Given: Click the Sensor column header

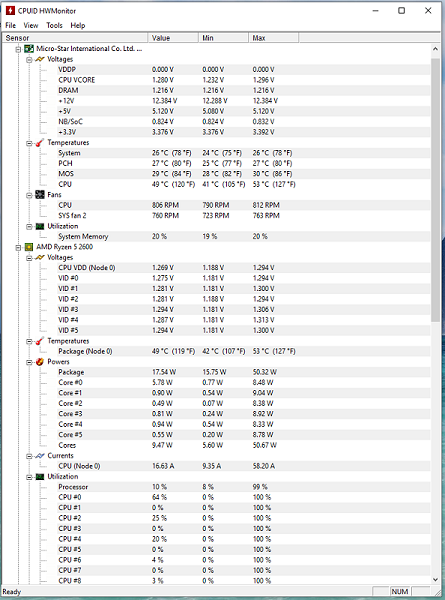Looking at the screenshot, I should (75, 38).
